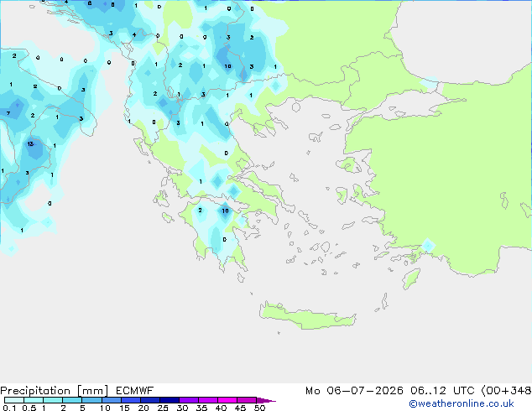This screenshot has width=532, height=411.
Task: Click the '35' legend label
Action: pyautogui.click(x=201, y=408)
